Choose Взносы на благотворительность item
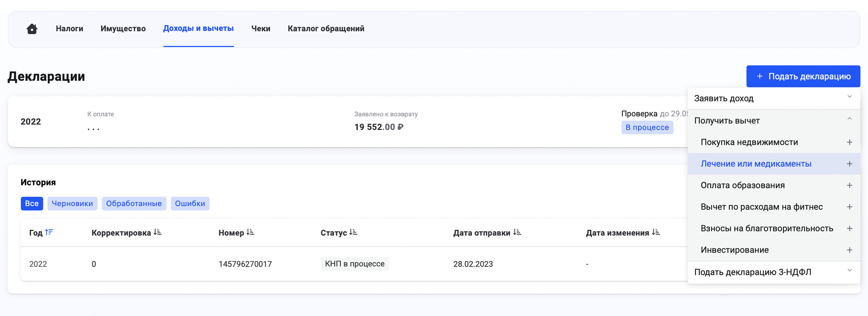868x316 pixels. pyautogui.click(x=774, y=229)
